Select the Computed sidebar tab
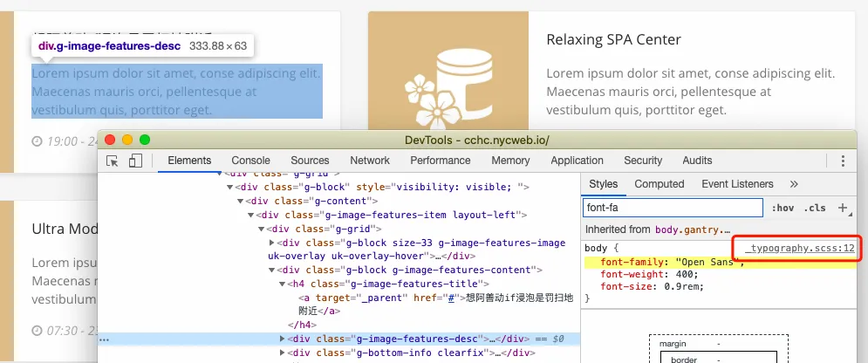This screenshot has width=868, height=363. 660,184
